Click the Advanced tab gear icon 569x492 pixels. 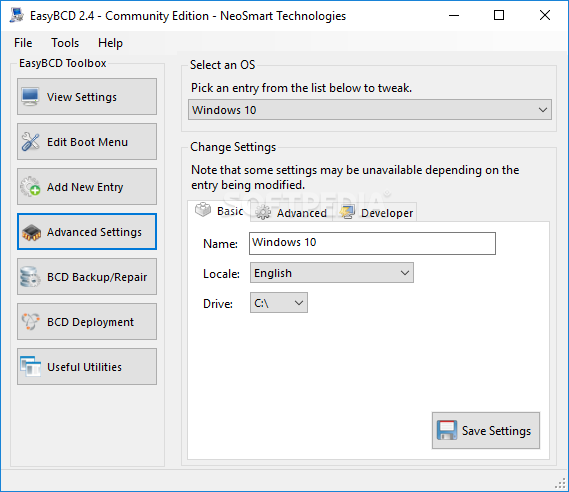pyautogui.click(x=263, y=213)
